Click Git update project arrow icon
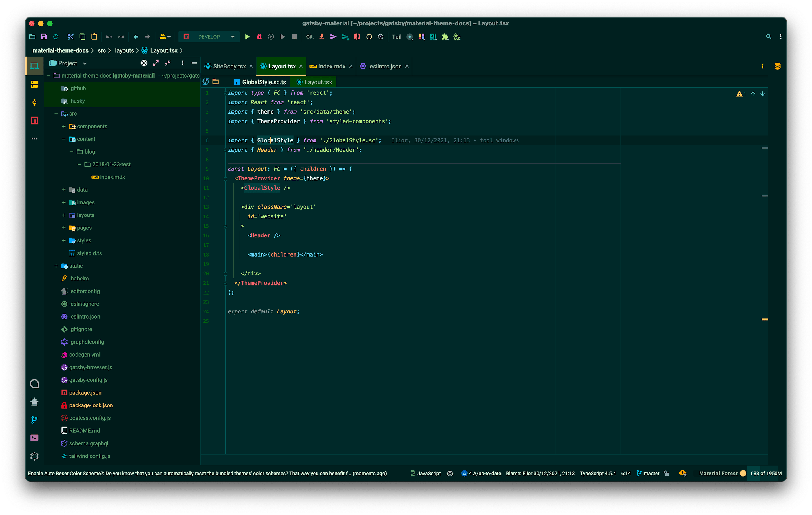The width and height of the screenshot is (812, 515). (322, 37)
